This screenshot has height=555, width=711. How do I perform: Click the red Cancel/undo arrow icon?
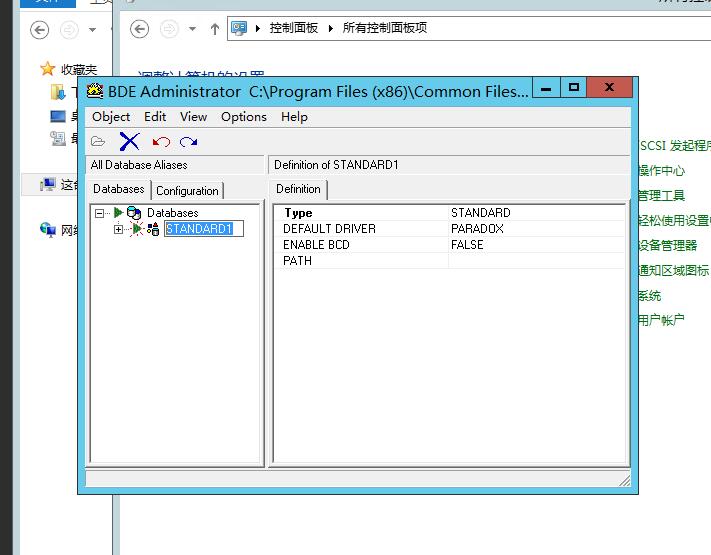tap(160, 142)
